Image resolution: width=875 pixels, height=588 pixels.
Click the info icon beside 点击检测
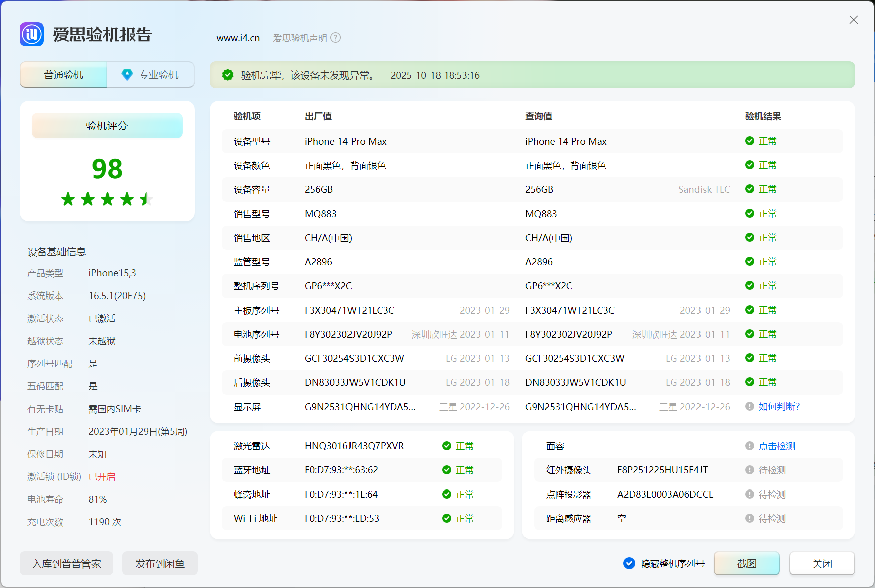point(749,446)
